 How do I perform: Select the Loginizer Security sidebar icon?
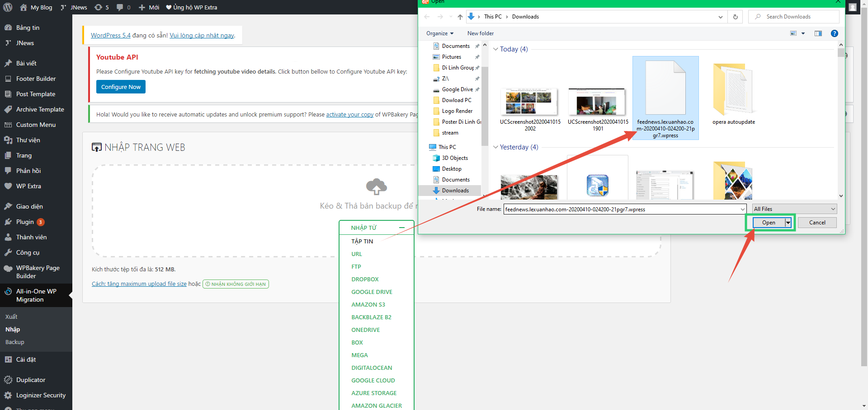[x=8, y=395]
